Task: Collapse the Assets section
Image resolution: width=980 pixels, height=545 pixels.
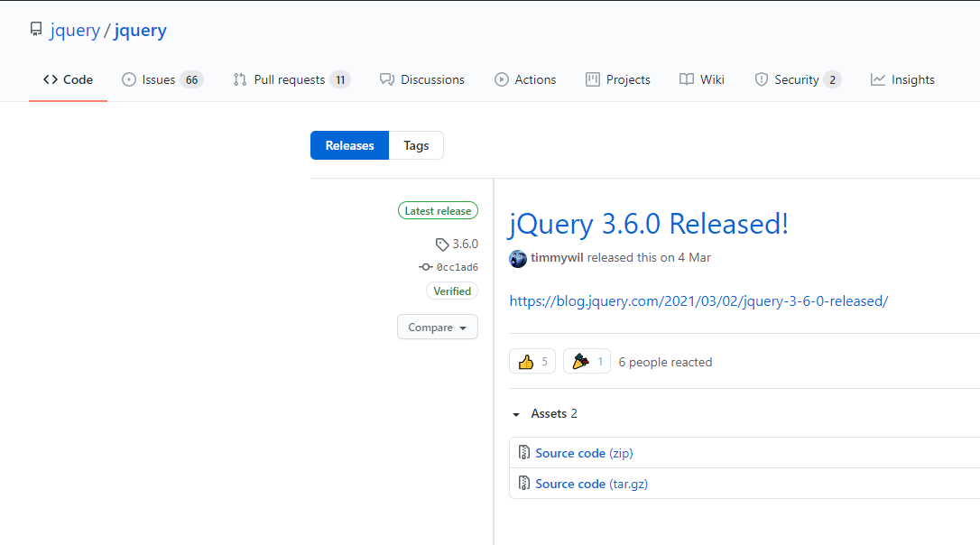Action: [x=544, y=413]
